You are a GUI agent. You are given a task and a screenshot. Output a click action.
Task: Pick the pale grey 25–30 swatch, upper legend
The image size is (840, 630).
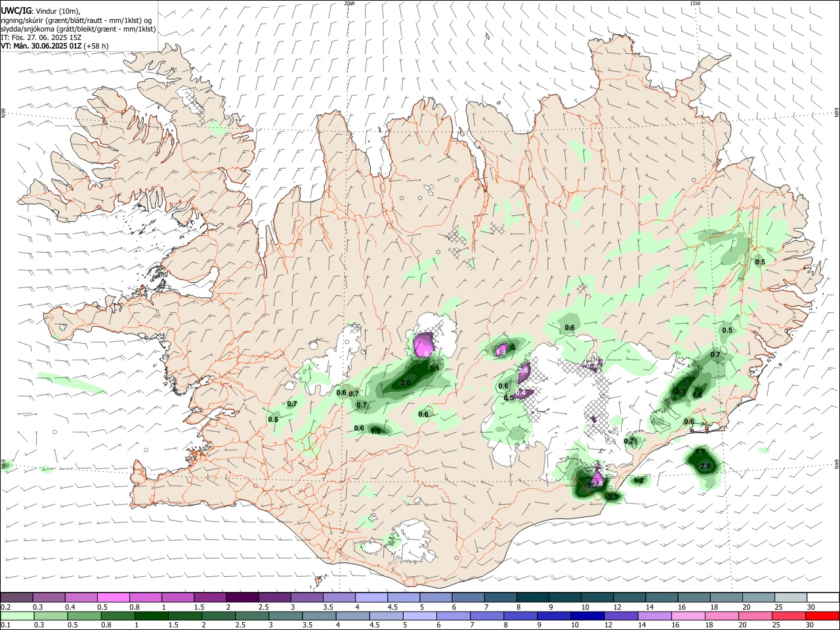point(791,597)
